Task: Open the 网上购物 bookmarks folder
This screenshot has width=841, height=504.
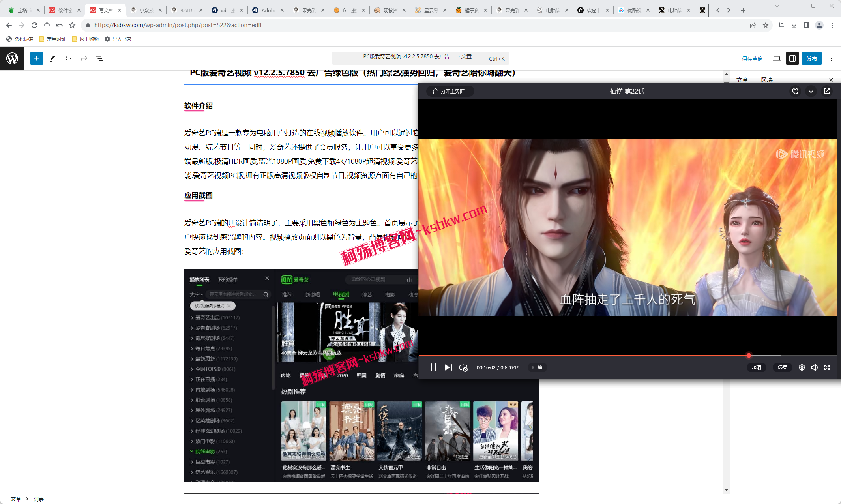Action: point(85,39)
